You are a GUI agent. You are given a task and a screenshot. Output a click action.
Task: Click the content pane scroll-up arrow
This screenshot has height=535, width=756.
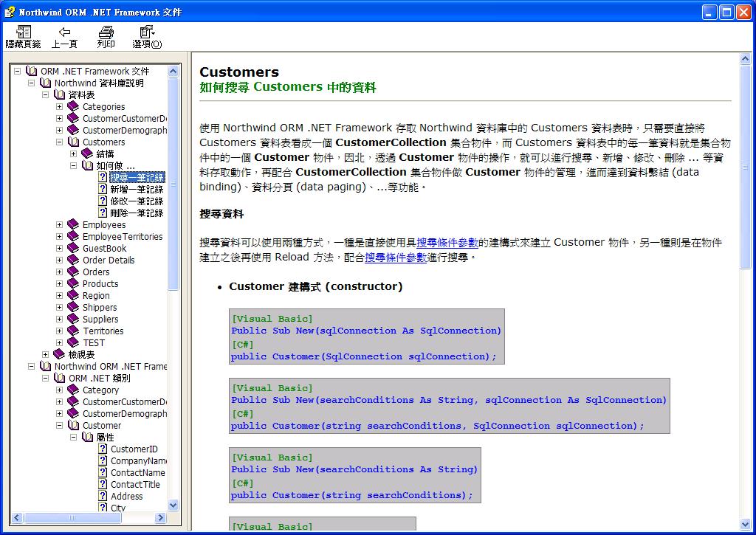click(x=745, y=59)
